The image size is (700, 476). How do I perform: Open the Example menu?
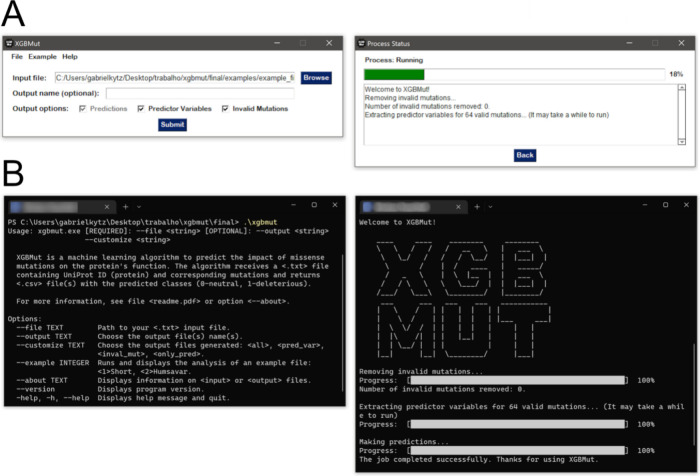tap(42, 57)
